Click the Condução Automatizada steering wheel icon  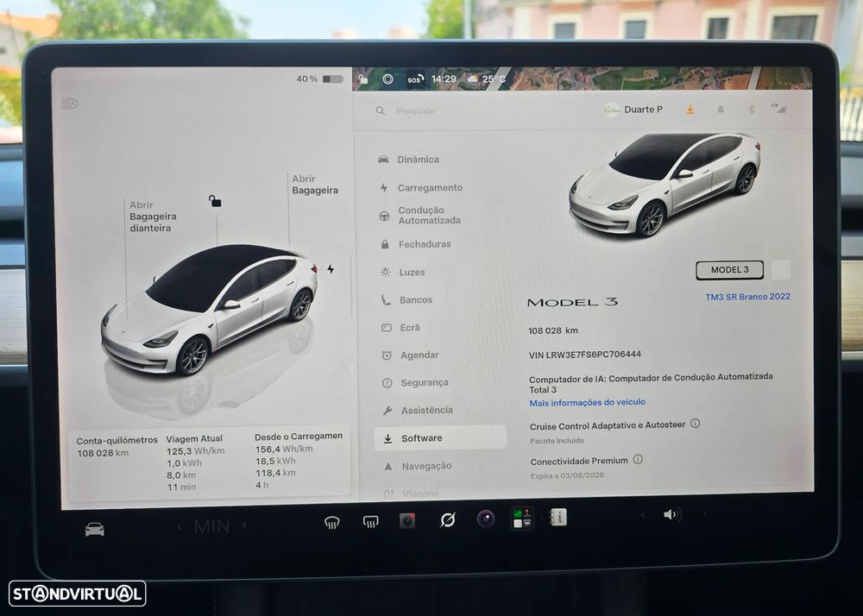tap(385, 216)
